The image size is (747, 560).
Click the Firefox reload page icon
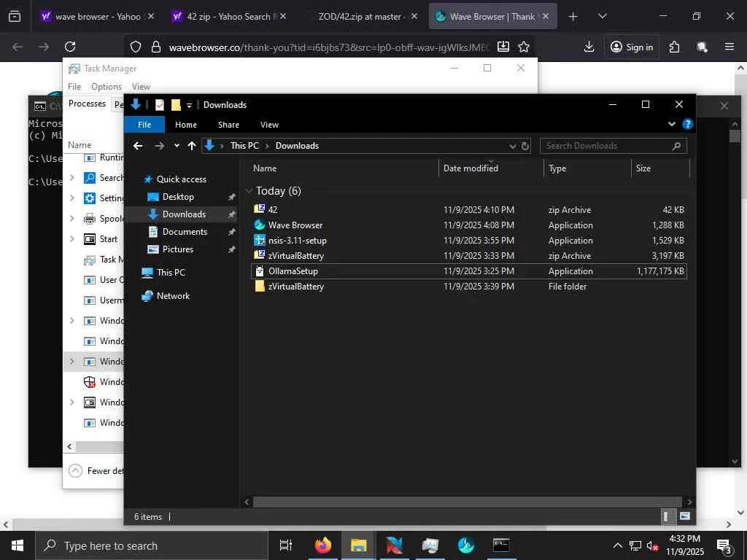tap(70, 47)
